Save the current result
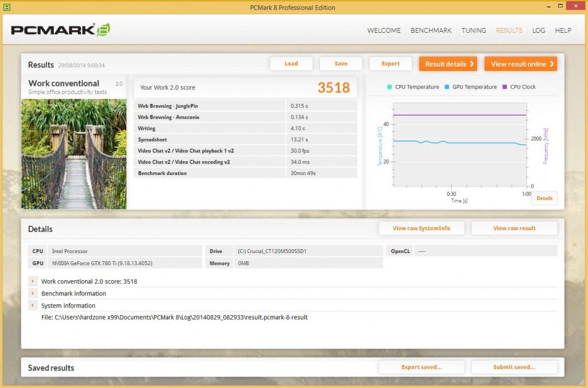The width and height of the screenshot is (588, 388). pos(341,64)
